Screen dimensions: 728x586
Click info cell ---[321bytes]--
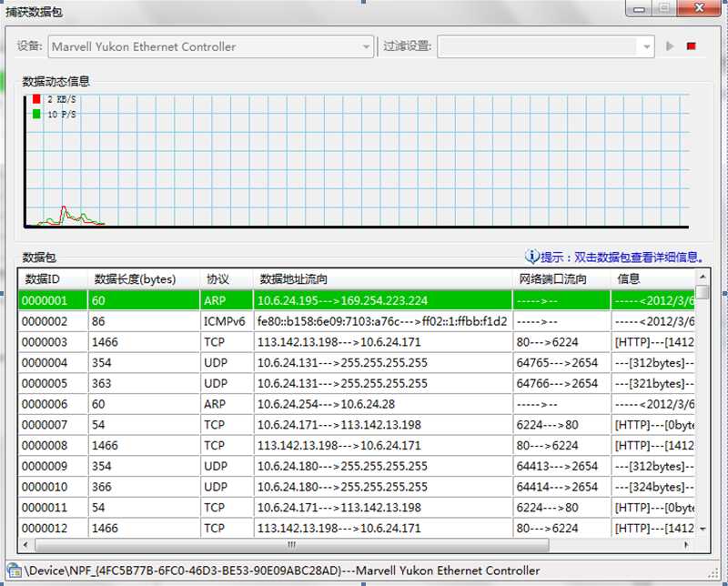[653, 384]
